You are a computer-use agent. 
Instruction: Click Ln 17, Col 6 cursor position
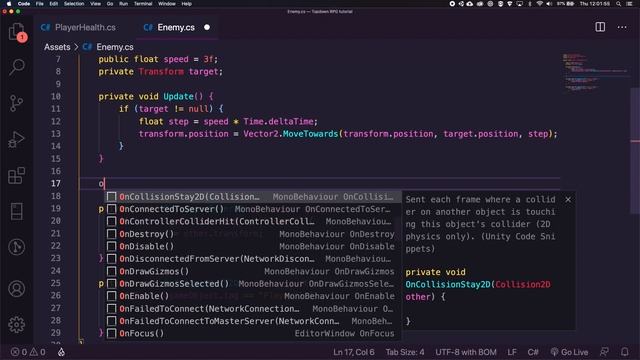353,352
